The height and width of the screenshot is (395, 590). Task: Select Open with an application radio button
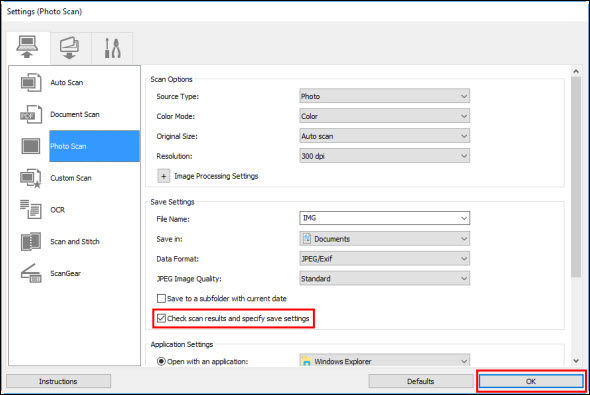(161, 361)
